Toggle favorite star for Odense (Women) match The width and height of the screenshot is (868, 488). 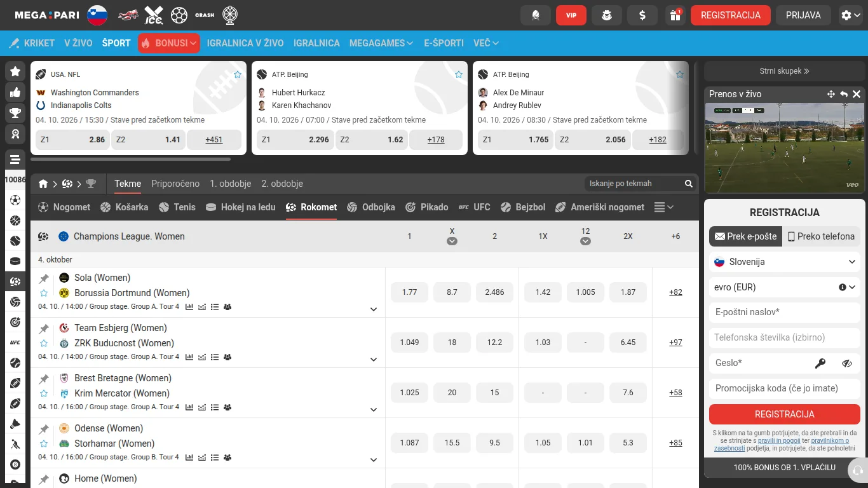click(44, 444)
